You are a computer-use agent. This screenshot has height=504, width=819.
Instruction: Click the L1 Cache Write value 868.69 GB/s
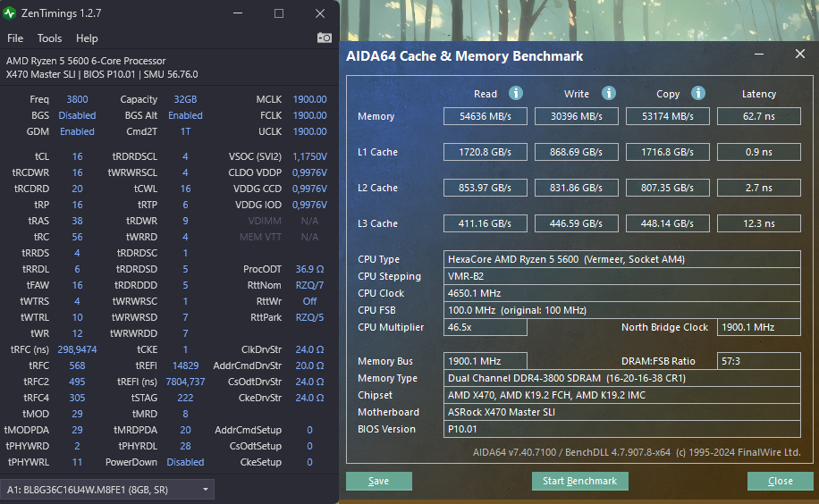click(576, 152)
